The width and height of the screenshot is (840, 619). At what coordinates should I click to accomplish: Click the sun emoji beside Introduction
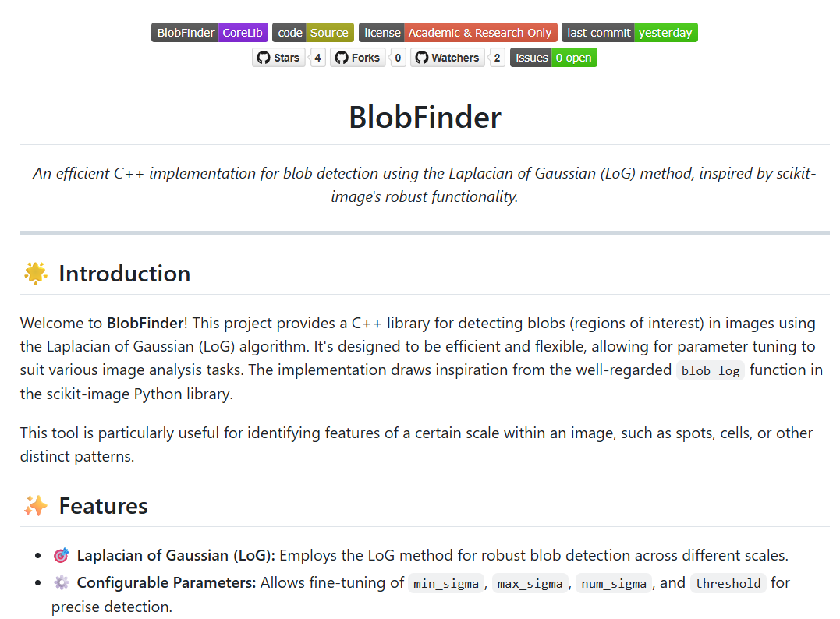[x=36, y=274]
